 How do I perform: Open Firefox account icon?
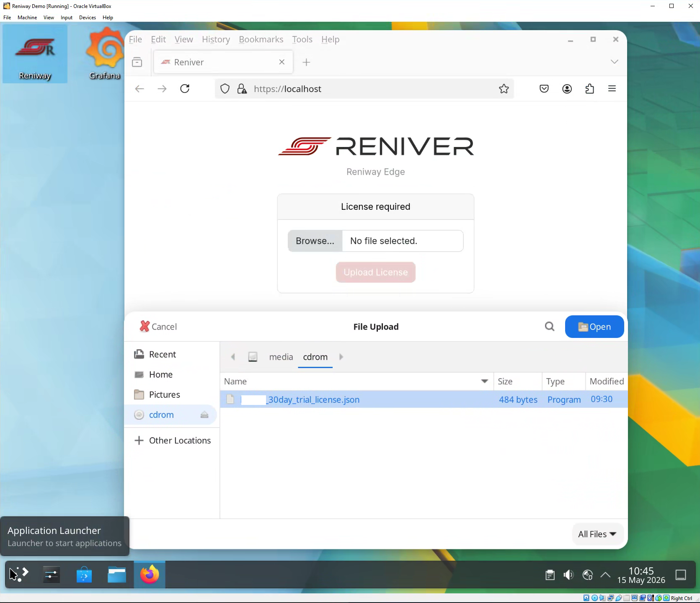coord(567,89)
